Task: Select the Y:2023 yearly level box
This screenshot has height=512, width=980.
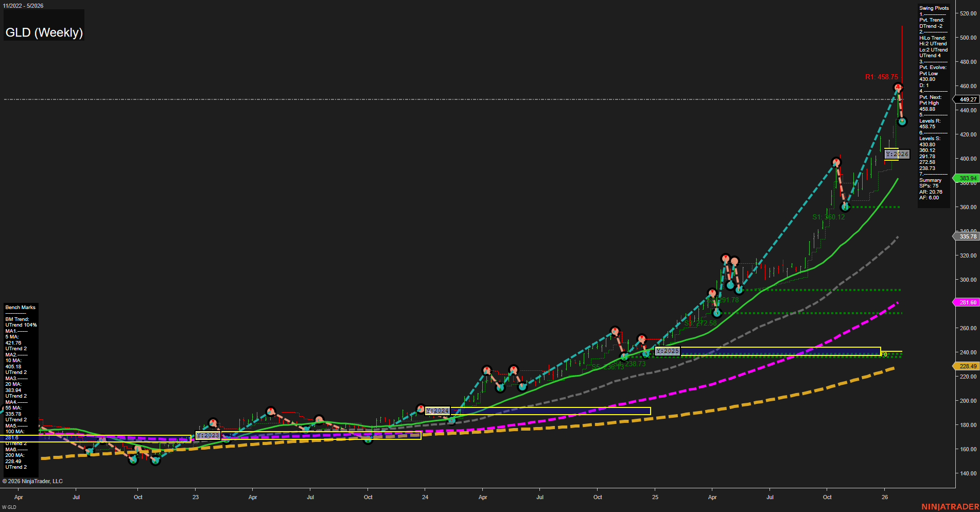Action: click(208, 435)
